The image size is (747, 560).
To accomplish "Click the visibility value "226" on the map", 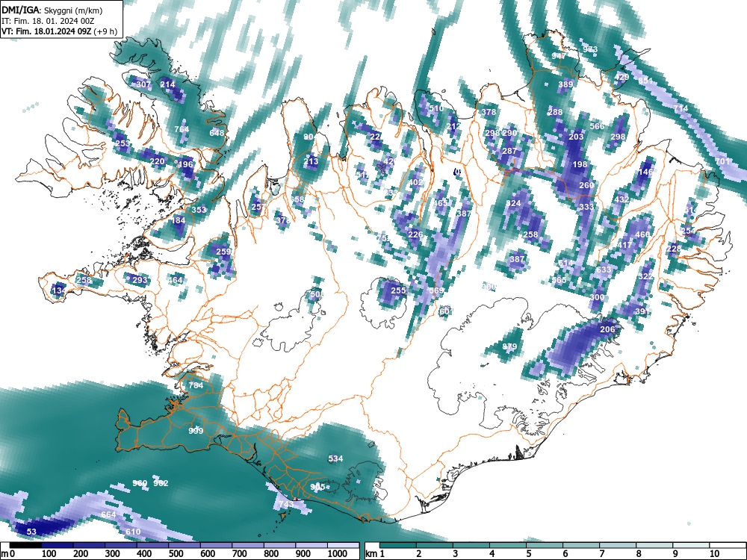I will (415, 234).
